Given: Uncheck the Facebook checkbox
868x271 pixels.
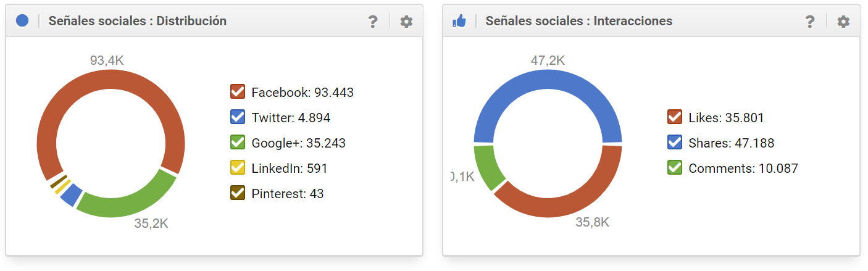Looking at the screenshot, I should coord(238,92).
